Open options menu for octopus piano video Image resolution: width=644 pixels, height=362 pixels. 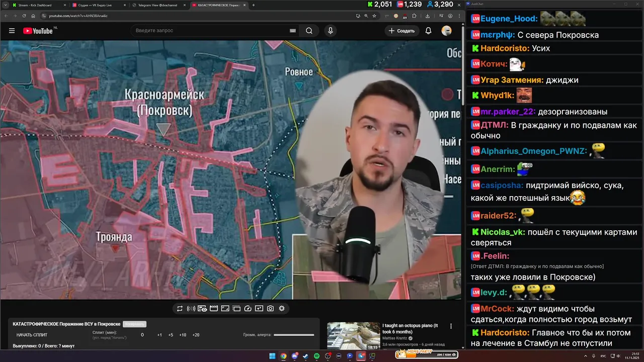[x=451, y=326]
